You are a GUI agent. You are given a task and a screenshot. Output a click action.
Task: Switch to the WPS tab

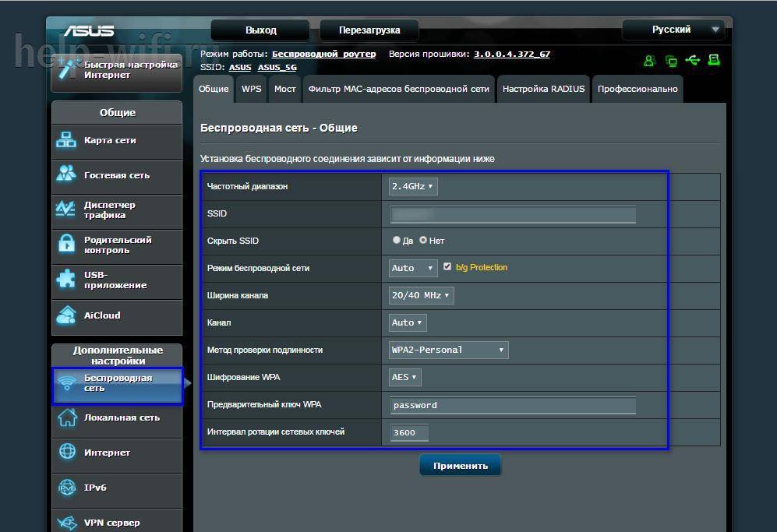click(x=252, y=89)
